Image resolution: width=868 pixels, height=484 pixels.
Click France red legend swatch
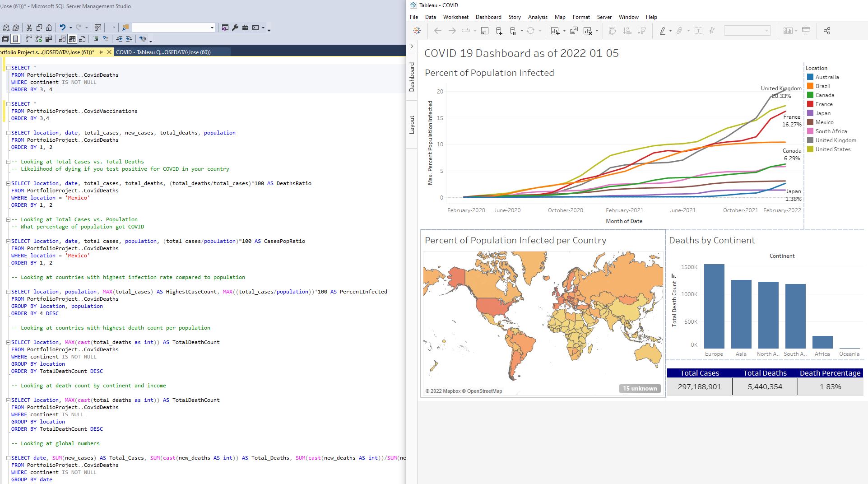pos(810,104)
